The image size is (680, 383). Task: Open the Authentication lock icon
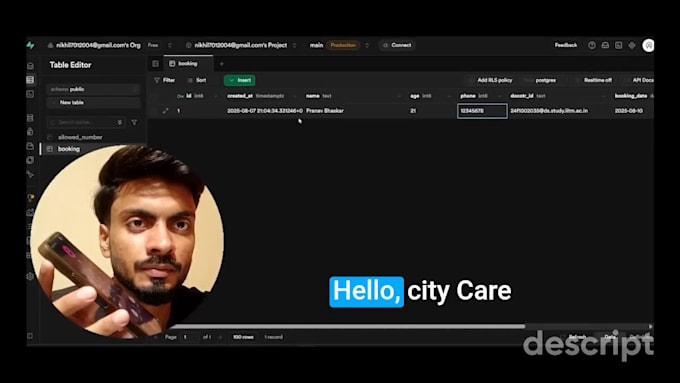click(30, 131)
